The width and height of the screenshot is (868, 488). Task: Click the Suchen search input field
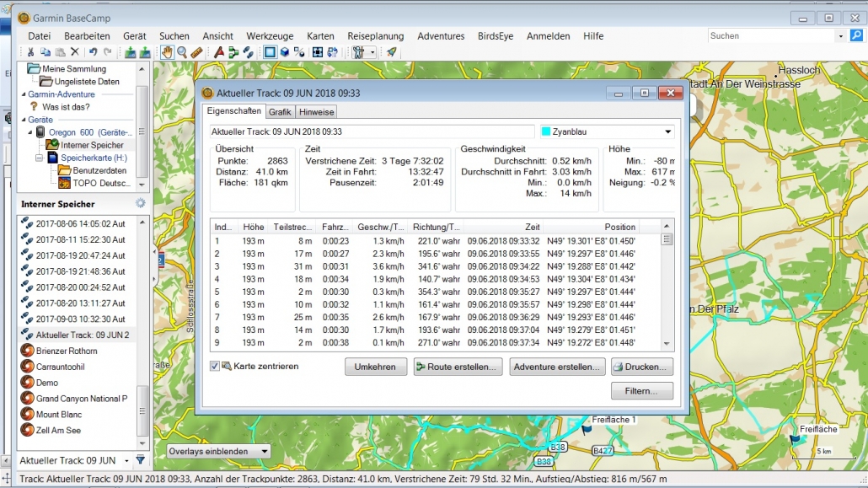(772, 36)
